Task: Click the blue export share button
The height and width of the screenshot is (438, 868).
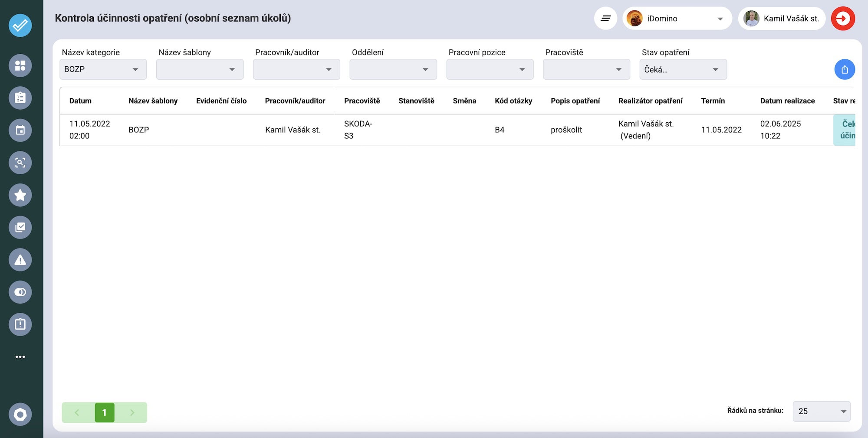Action: pos(844,69)
